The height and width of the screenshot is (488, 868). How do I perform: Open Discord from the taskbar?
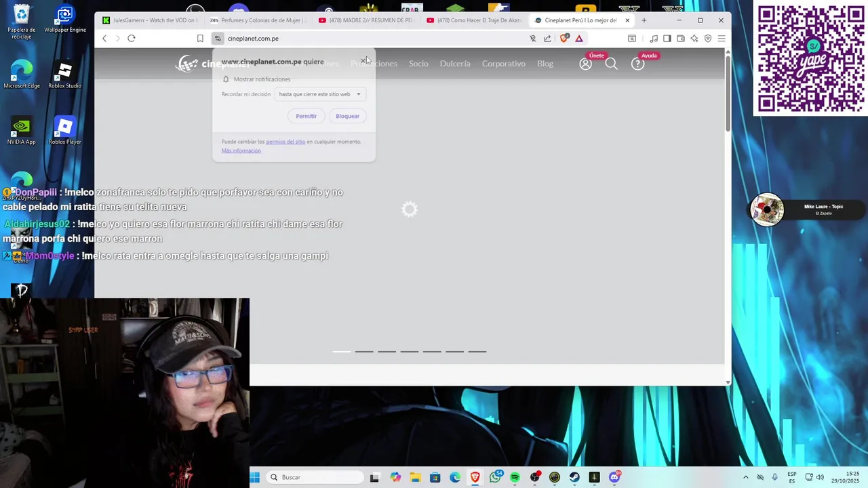[x=614, y=477]
